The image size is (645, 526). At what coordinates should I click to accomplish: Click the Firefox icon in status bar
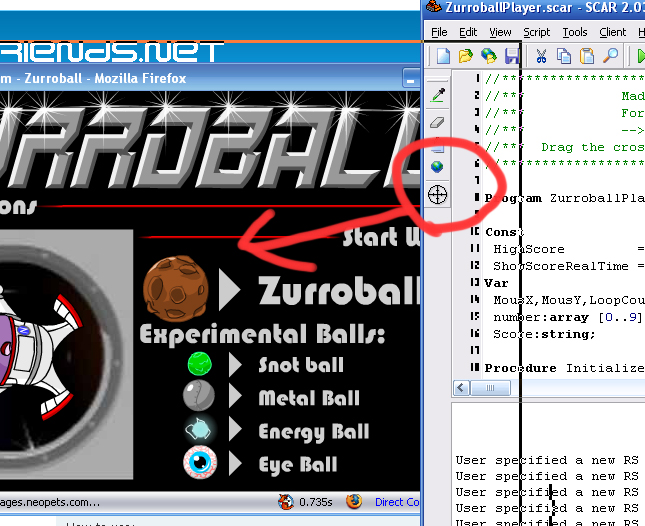[x=352, y=502]
